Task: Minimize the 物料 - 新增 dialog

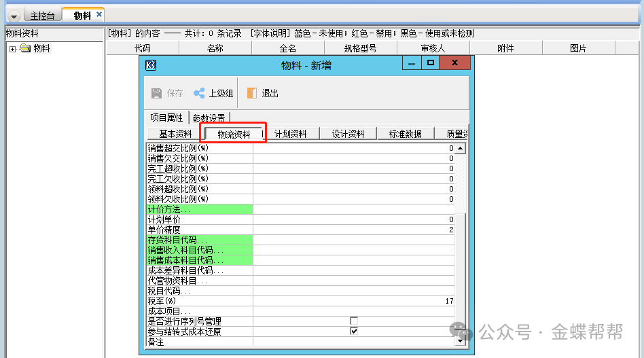Action: [x=412, y=62]
